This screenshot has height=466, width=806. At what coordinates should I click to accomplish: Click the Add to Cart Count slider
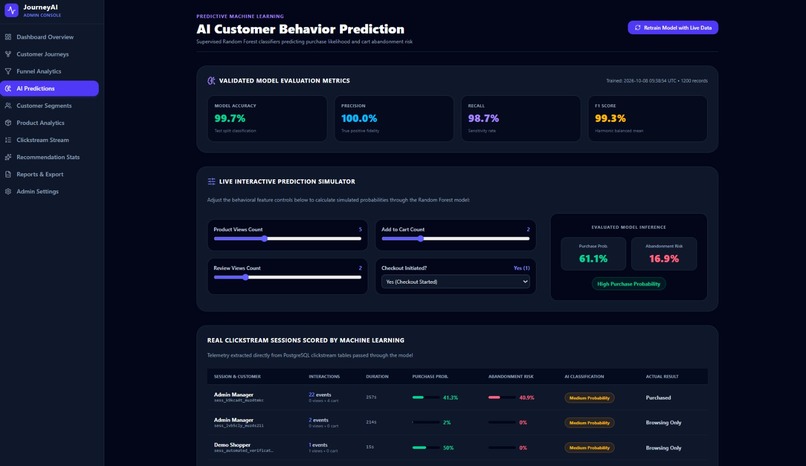coord(455,238)
